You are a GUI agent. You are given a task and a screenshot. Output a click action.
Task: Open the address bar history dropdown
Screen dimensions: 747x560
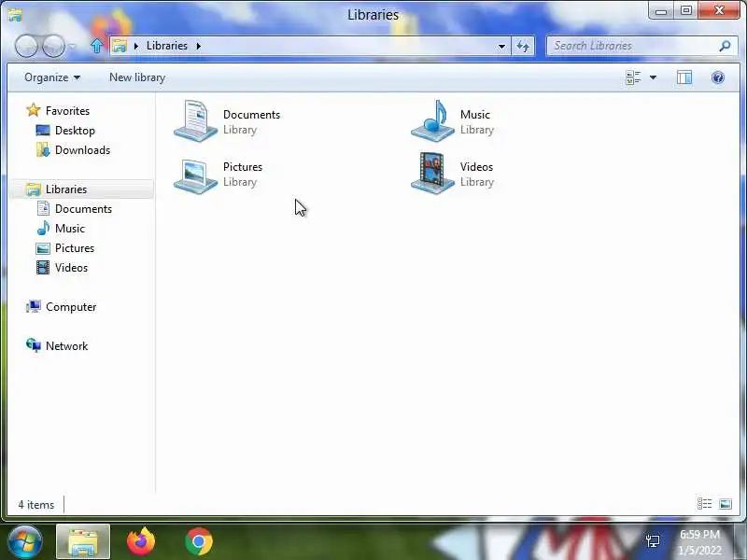(501, 46)
